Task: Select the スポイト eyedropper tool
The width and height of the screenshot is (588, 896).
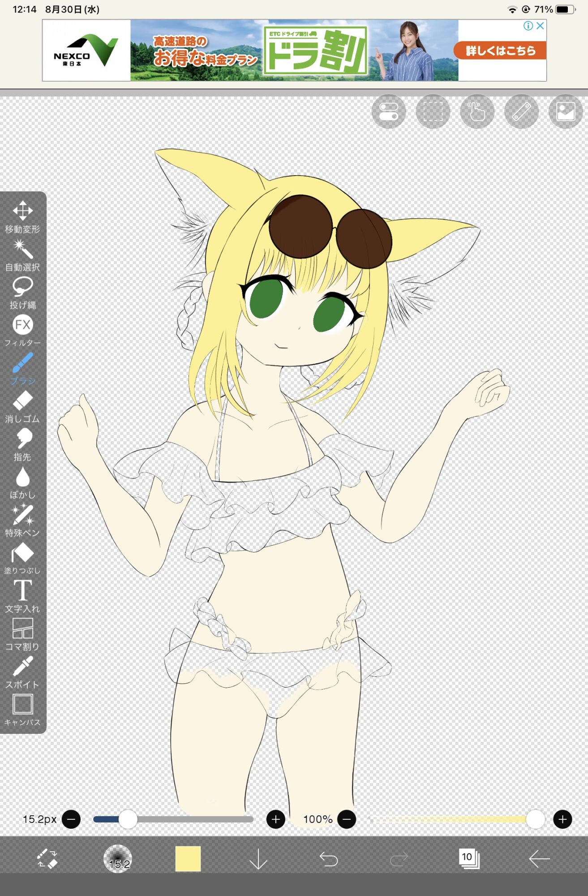Action: (22, 672)
